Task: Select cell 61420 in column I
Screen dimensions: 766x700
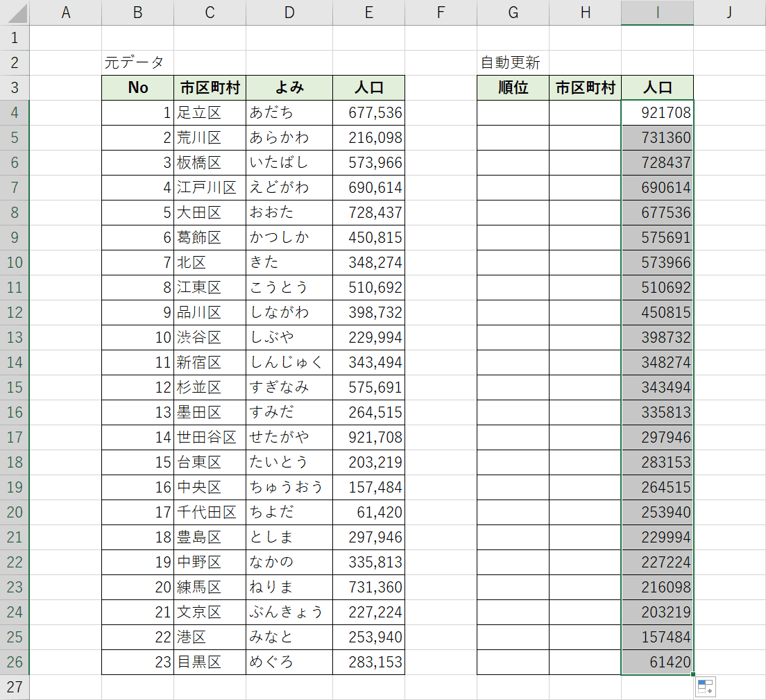Action: point(658,662)
